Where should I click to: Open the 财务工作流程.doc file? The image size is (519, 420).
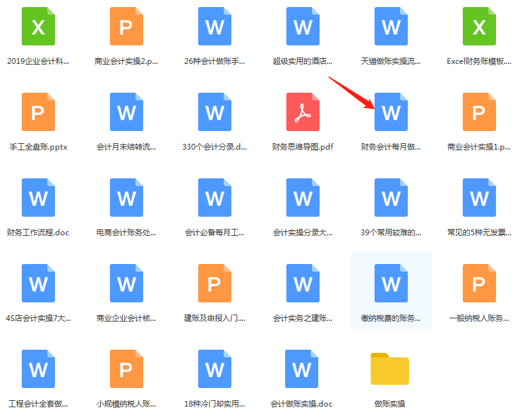[x=38, y=197]
